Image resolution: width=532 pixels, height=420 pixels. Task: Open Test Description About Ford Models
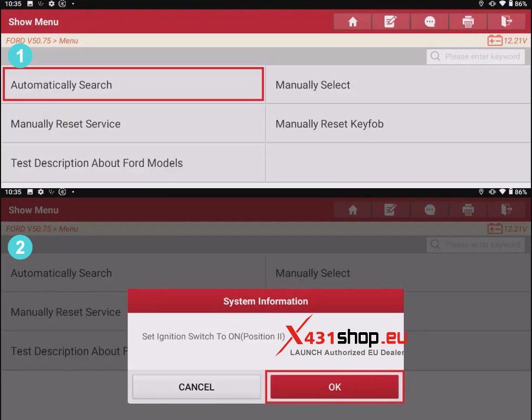pos(134,163)
